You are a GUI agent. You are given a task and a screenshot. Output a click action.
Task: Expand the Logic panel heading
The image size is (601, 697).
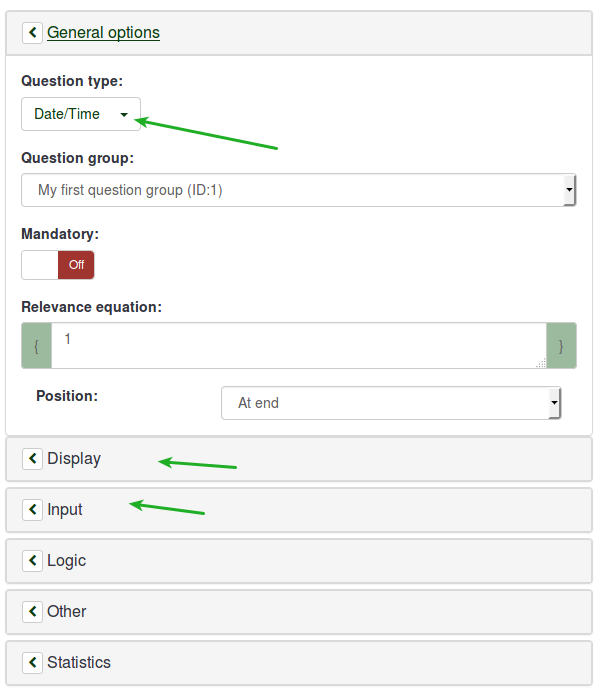67,561
